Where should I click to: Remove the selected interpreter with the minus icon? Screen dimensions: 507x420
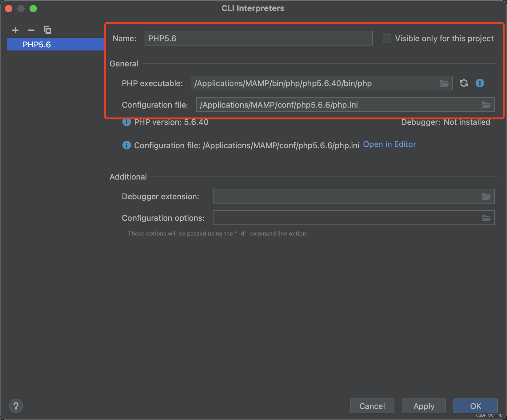click(31, 30)
